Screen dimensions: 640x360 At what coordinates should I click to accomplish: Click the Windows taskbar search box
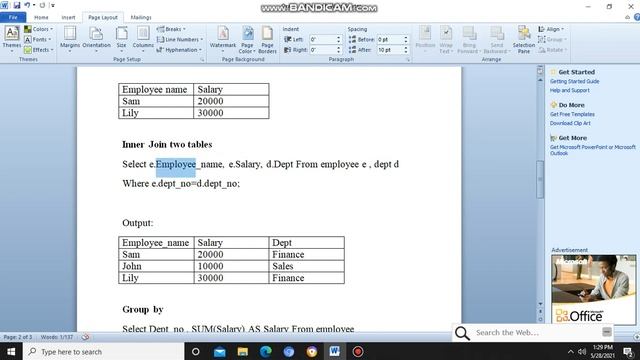pyautogui.click(x=104, y=351)
